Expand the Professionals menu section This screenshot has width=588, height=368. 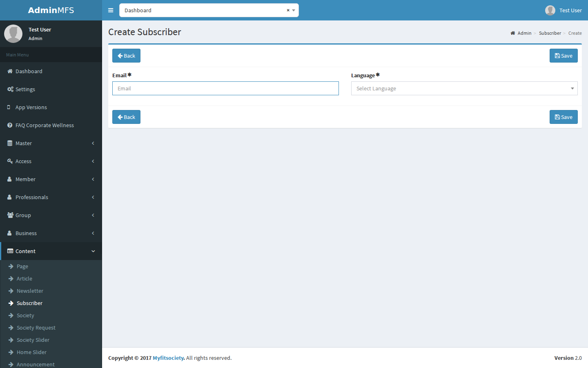click(x=51, y=197)
